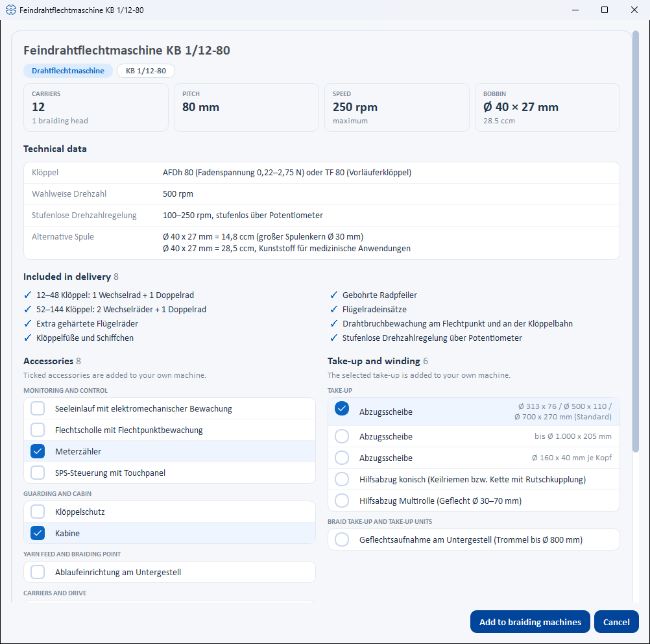Check SPS-Steuerung mit Touchpanel
The height and width of the screenshot is (644, 650).
(38, 473)
